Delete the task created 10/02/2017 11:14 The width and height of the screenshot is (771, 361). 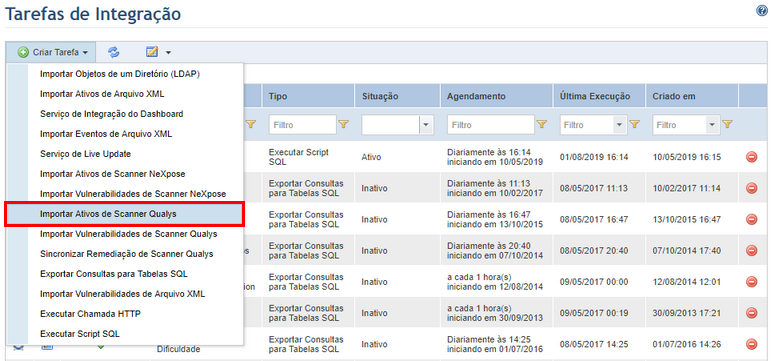click(751, 188)
